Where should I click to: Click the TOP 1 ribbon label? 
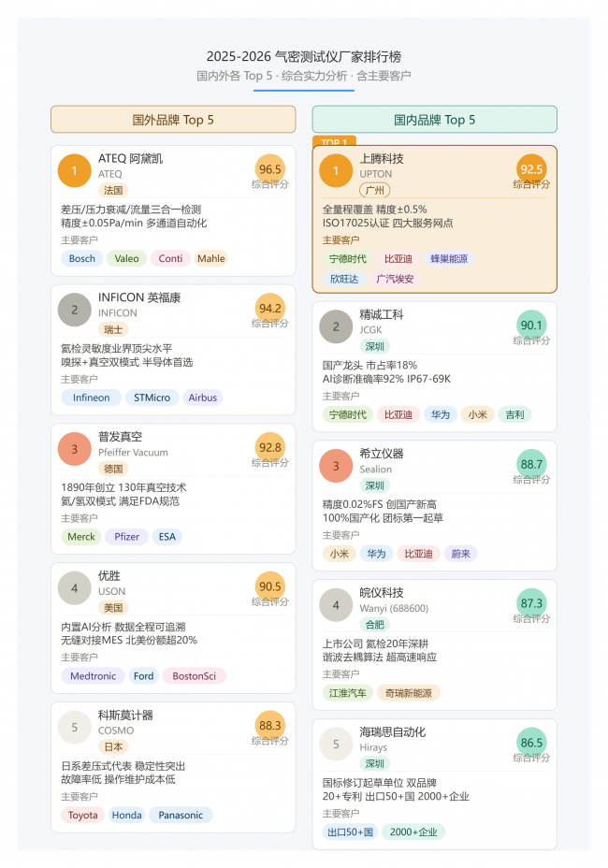tap(334, 142)
